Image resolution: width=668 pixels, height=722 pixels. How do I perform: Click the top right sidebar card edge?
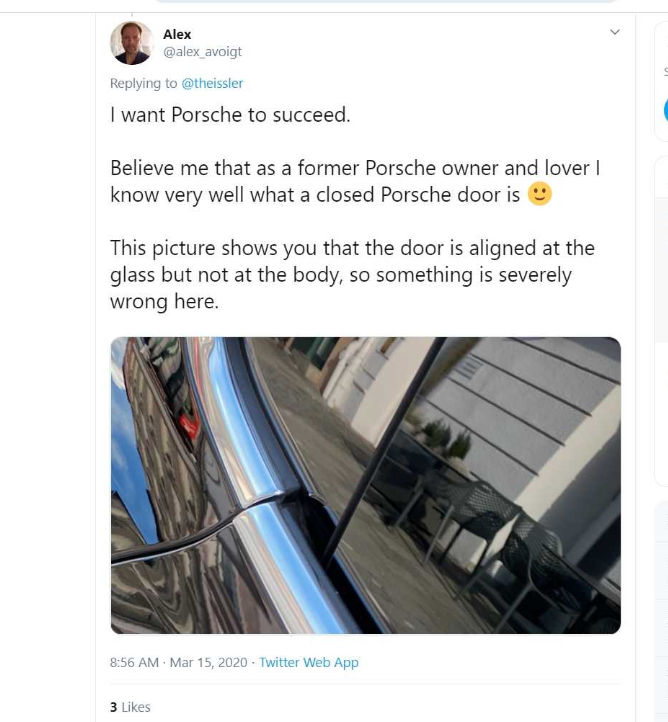coord(661,40)
